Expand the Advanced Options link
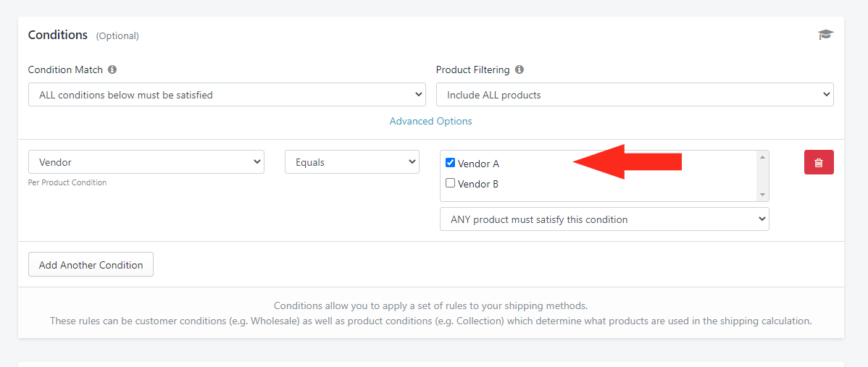Image resolution: width=868 pixels, height=367 pixels. point(430,120)
